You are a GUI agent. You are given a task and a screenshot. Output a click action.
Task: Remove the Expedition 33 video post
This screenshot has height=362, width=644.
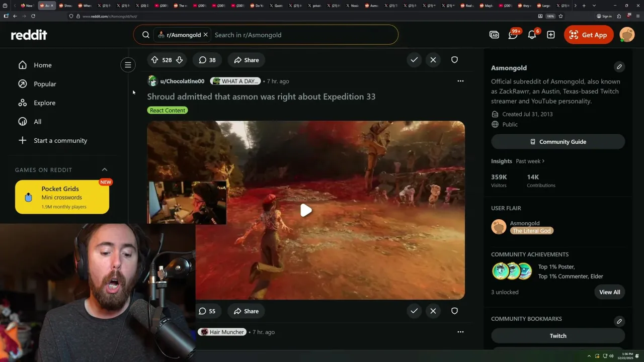coord(433,311)
